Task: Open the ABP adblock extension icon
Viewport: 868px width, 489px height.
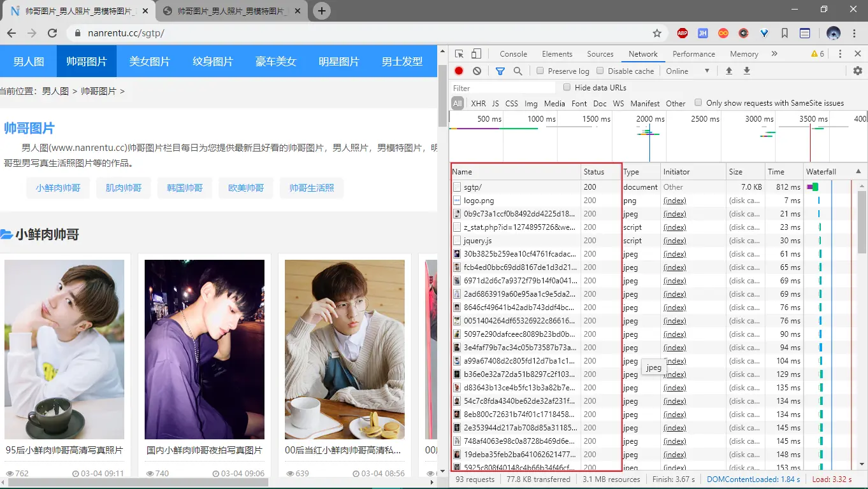Action: (x=683, y=33)
